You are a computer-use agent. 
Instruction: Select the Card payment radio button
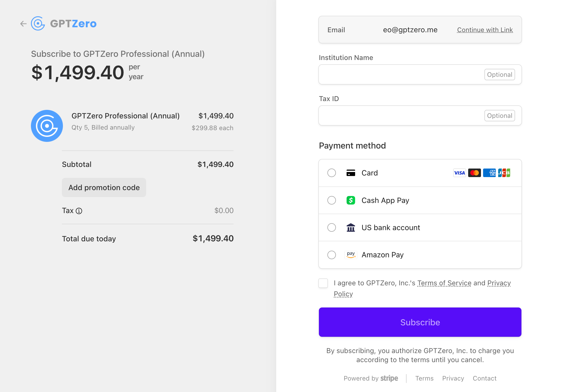(332, 173)
